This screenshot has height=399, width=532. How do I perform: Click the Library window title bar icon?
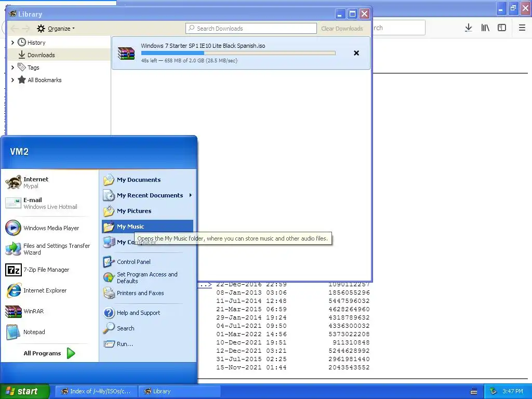coord(13,14)
